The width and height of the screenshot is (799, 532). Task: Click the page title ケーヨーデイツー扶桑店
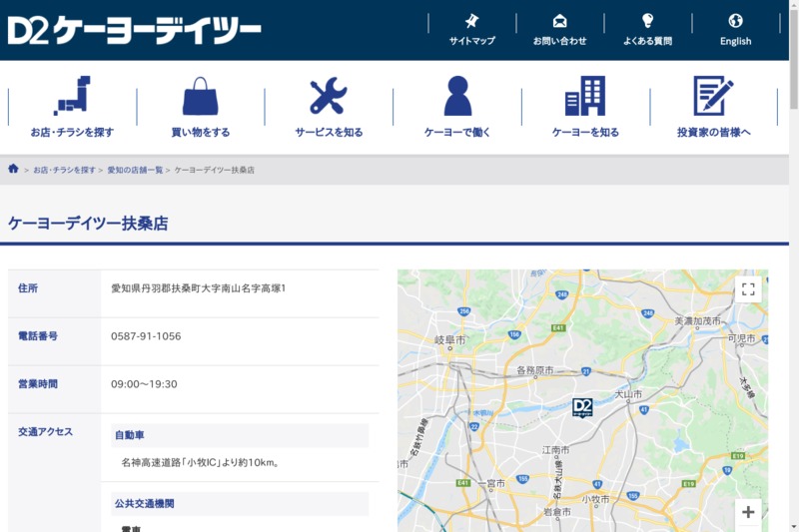click(x=88, y=224)
